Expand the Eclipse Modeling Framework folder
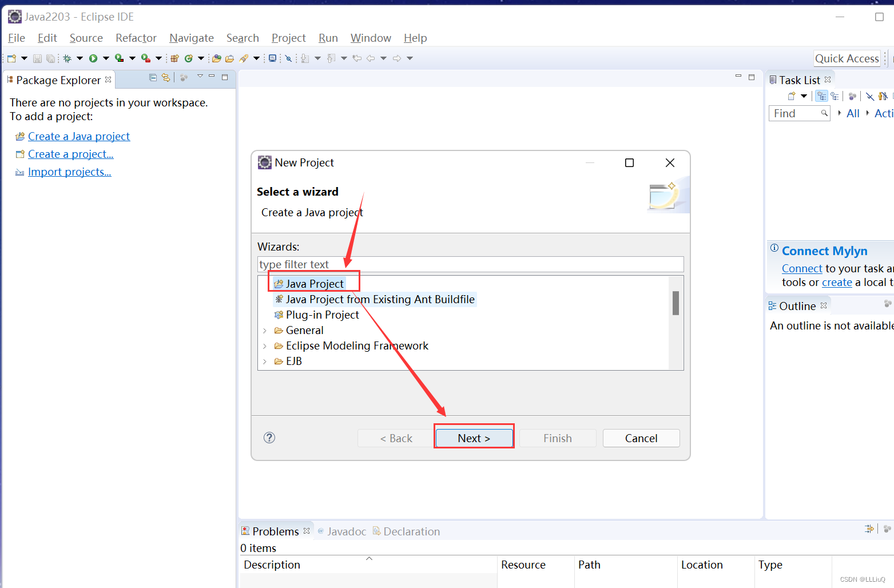 (265, 346)
